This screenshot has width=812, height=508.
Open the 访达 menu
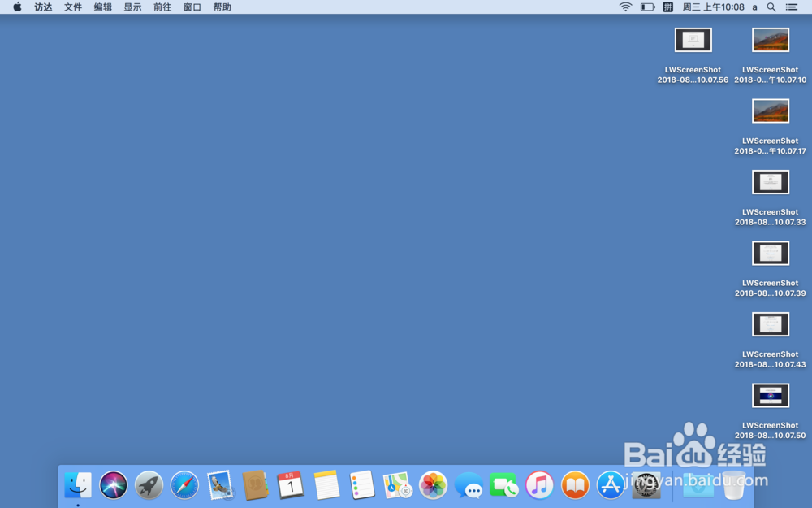[x=43, y=7]
